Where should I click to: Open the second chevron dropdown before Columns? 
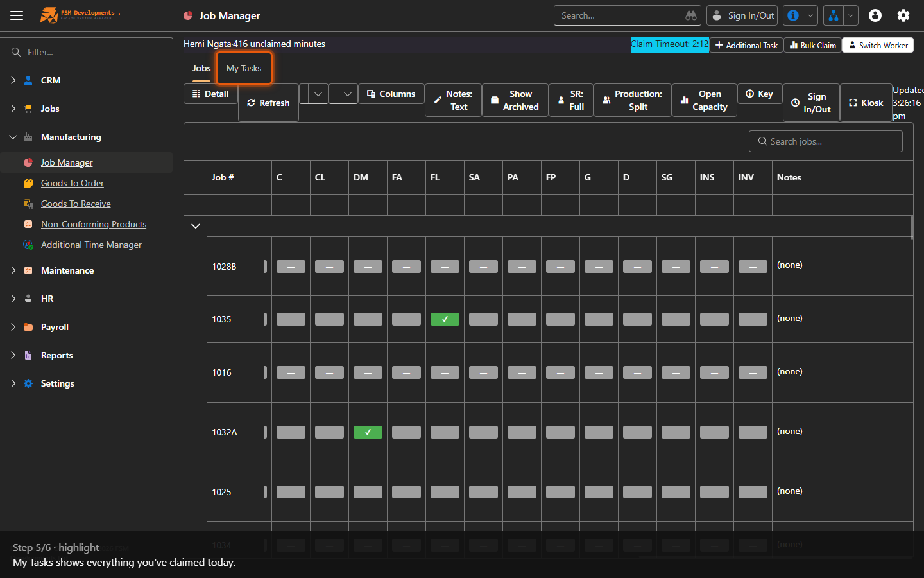point(348,94)
